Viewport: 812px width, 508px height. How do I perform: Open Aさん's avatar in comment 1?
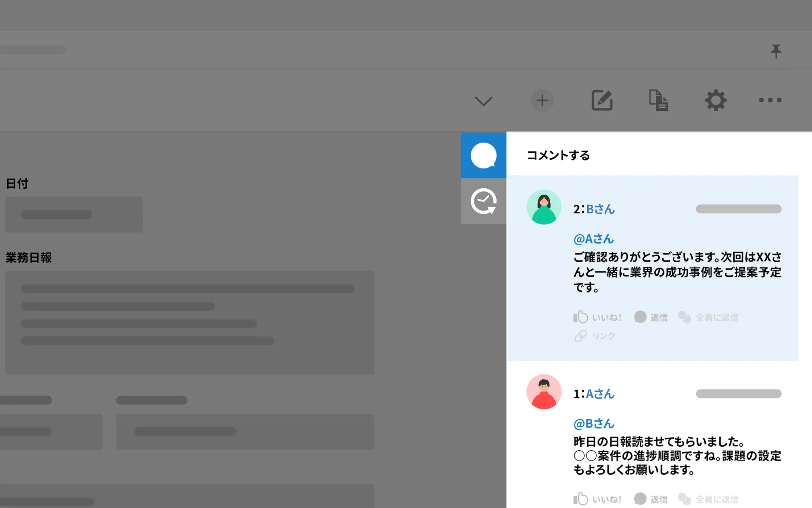click(x=544, y=392)
